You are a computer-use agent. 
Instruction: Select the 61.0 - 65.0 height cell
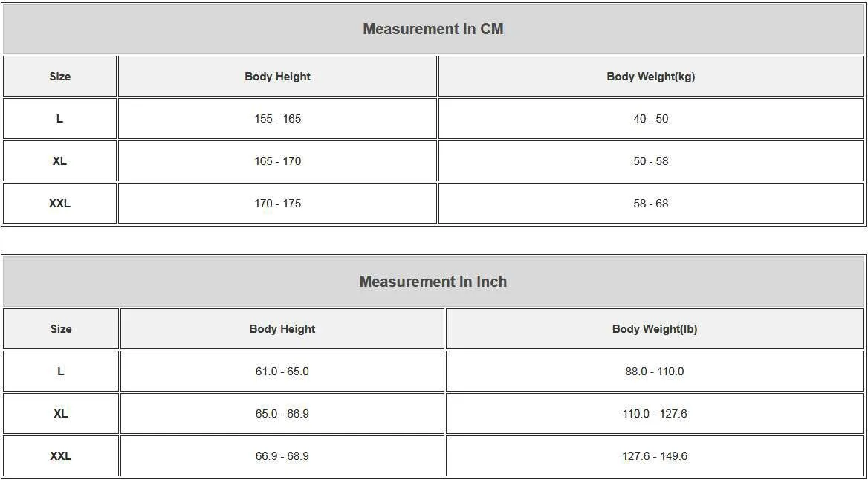click(x=282, y=372)
